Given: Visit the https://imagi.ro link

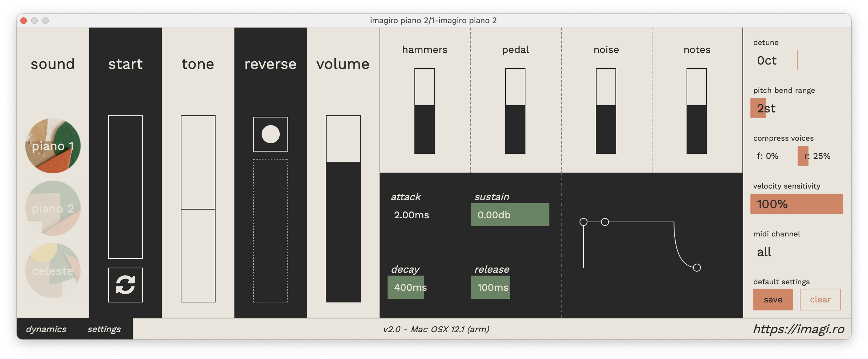Looking at the screenshot, I should click(798, 329).
